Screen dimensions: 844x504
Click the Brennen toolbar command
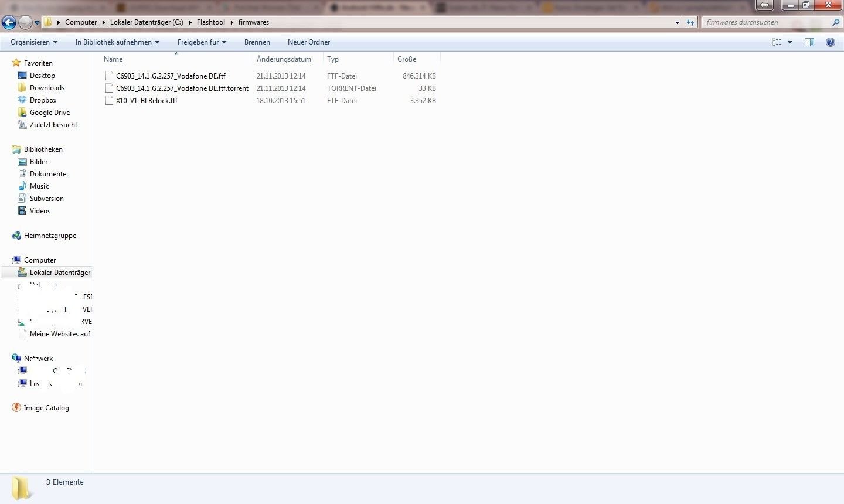(257, 42)
